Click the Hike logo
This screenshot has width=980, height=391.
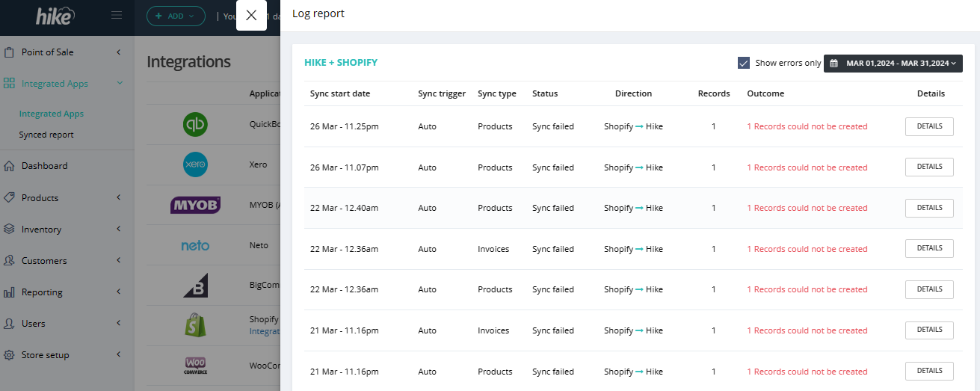click(x=55, y=15)
